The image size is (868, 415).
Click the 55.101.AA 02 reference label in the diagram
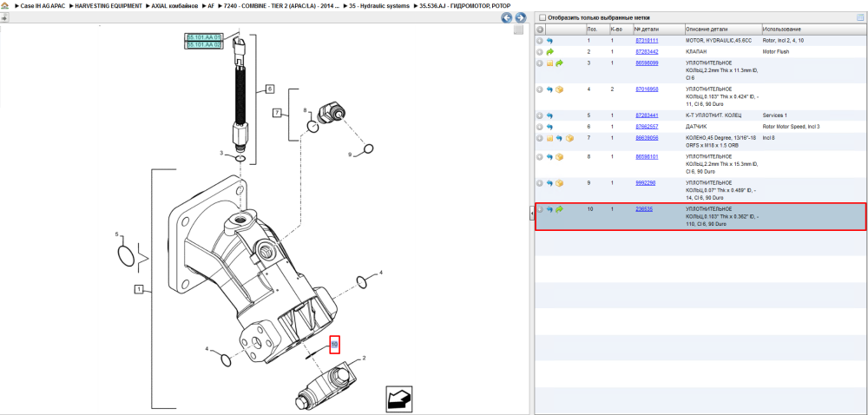(204, 45)
